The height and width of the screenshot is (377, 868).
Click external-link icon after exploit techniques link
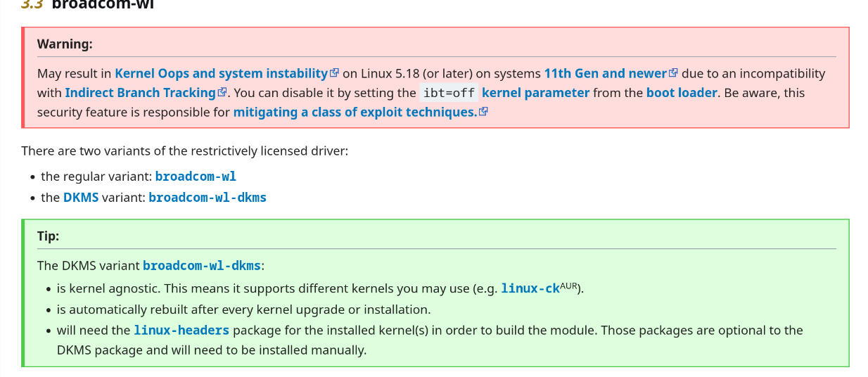483,112
